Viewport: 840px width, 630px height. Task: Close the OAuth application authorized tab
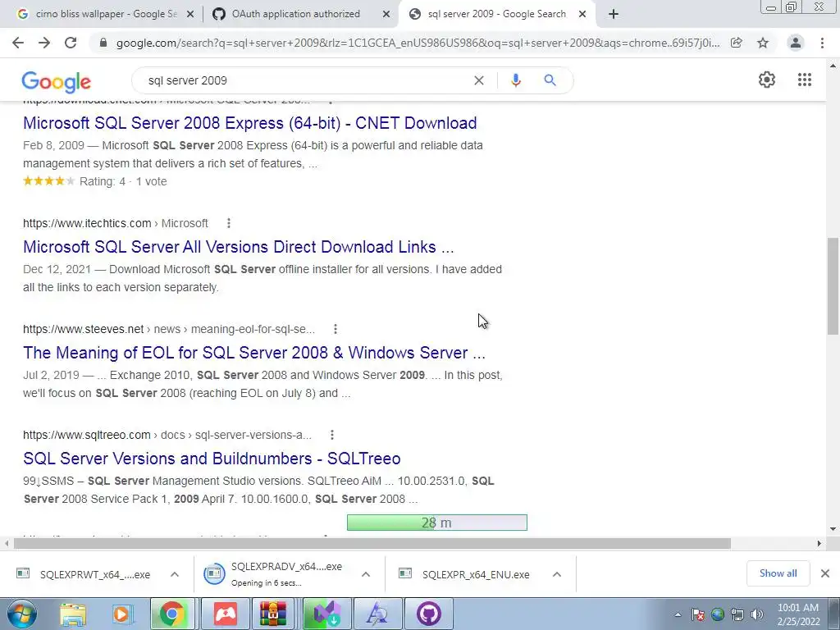point(386,15)
